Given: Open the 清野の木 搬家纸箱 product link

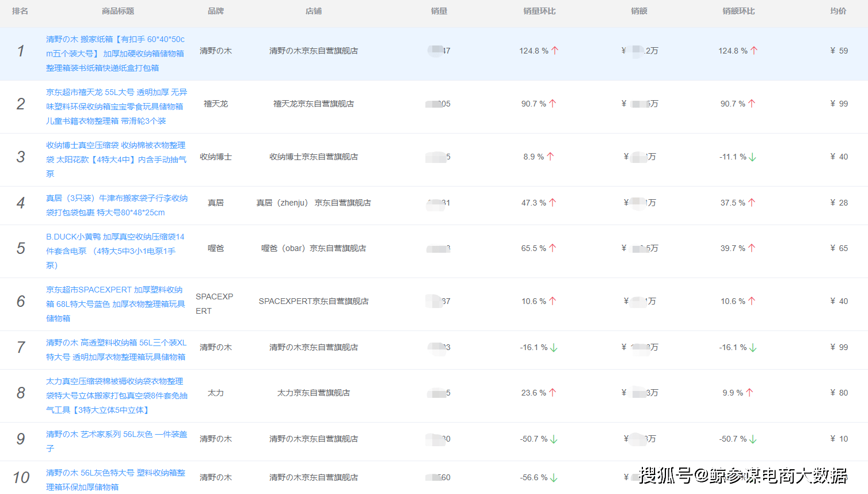Looking at the screenshot, I should pos(116,54).
